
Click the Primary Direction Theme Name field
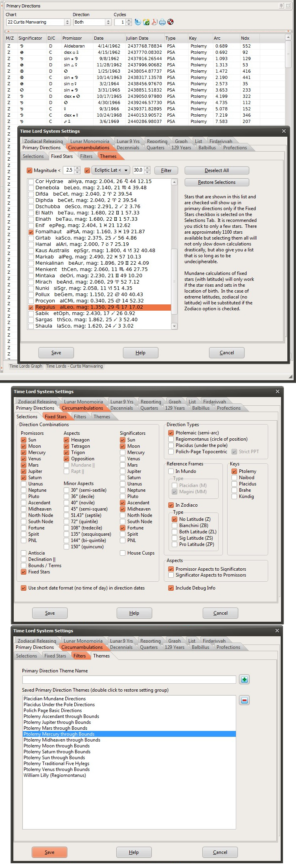[129, 679]
